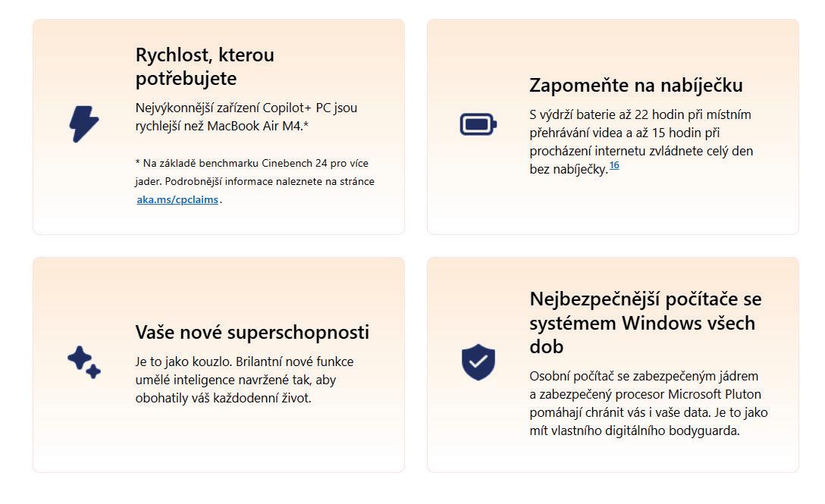Screen dimensions: 825x504
Task: Click heading "Nejbezpečnější počítače se systémem Windows"
Action: point(645,322)
